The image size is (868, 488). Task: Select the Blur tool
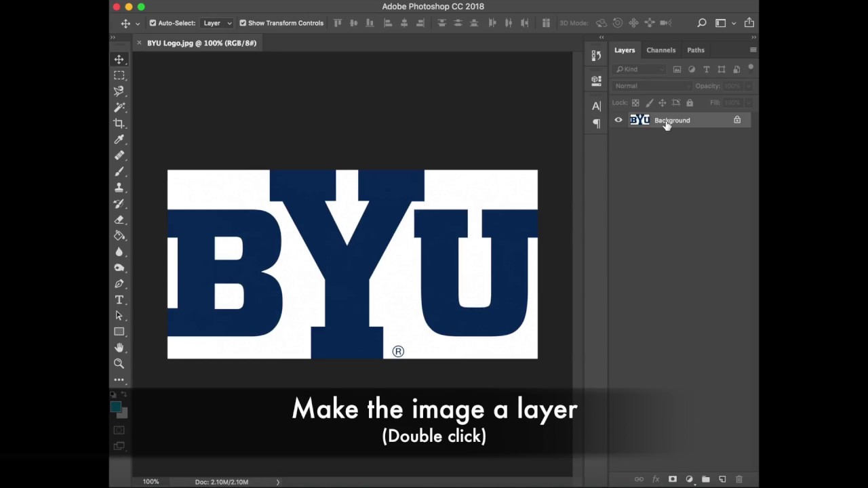[x=119, y=251]
